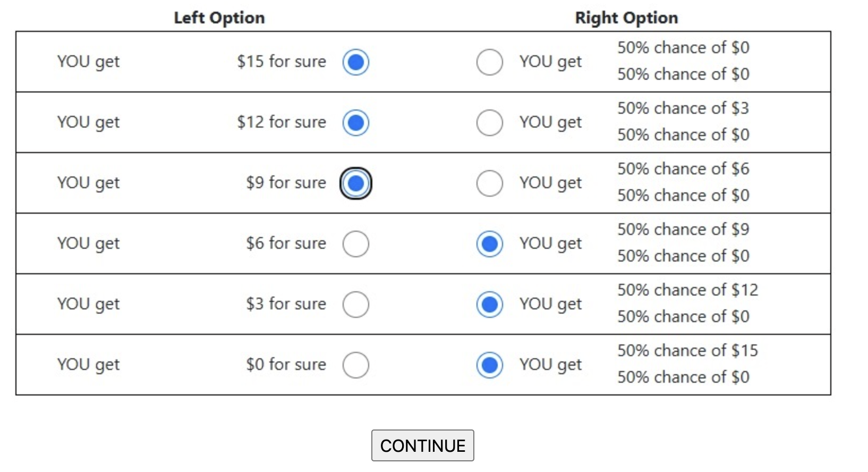Select the $15 for sure option
This screenshot has width=868, height=472.
355,62
